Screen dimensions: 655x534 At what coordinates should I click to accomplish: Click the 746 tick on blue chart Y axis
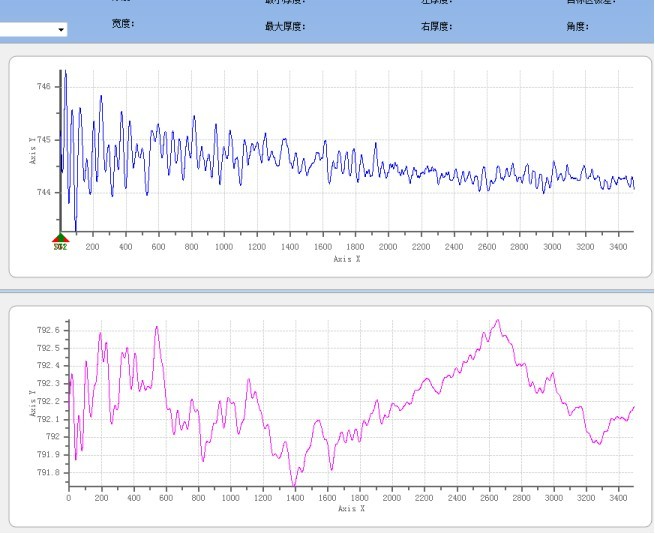[x=44, y=88]
